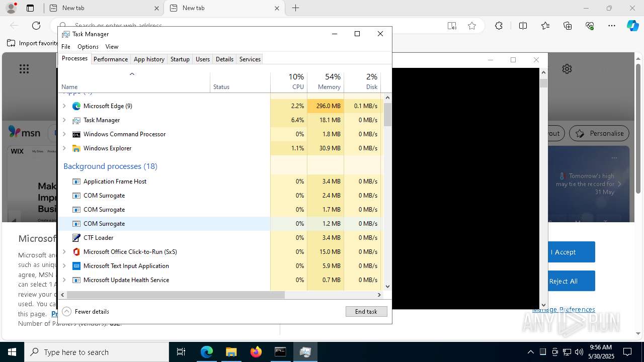
Task: Open File Explorer from the taskbar
Action: click(x=231, y=352)
